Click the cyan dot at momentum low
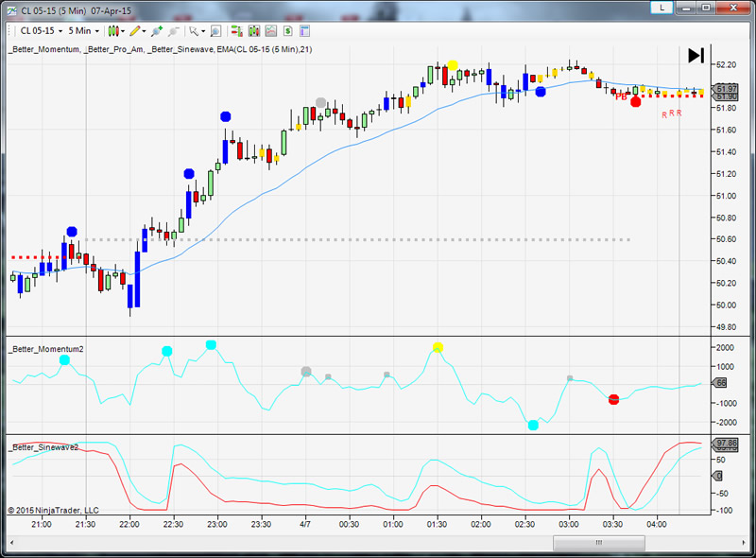The image size is (756, 558). 533,425
